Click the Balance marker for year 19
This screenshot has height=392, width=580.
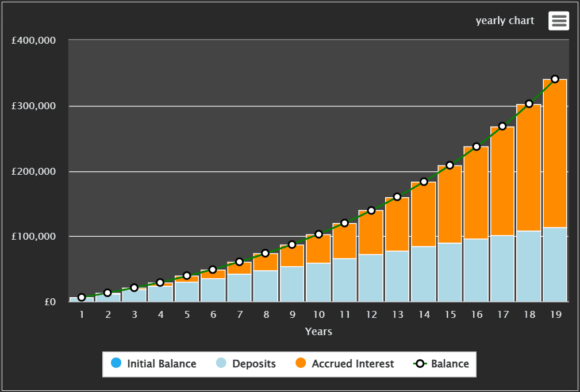pyautogui.click(x=555, y=79)
